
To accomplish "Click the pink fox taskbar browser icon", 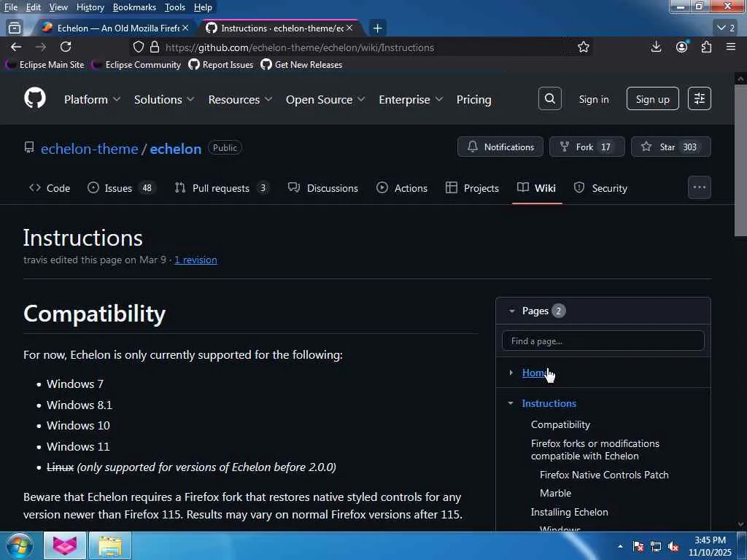I will [x=65, y=545].
